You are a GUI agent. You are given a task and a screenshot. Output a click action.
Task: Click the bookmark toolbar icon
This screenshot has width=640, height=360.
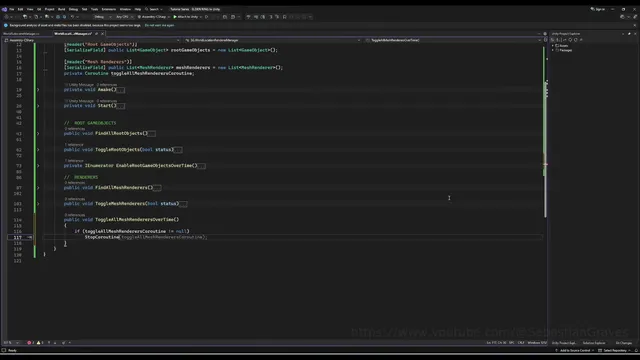coord(284,17)
